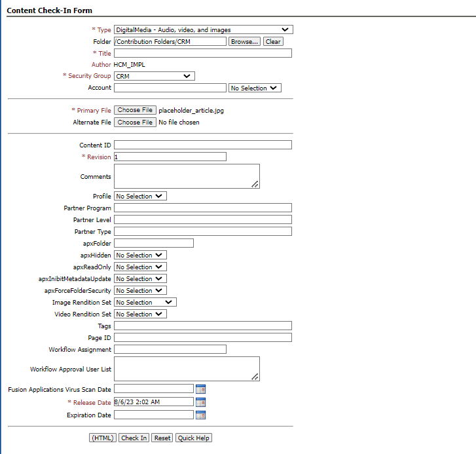Click the Fusion Applications Virus Scan Date field
The image size is (476, 454).
[x=154, y=388]
